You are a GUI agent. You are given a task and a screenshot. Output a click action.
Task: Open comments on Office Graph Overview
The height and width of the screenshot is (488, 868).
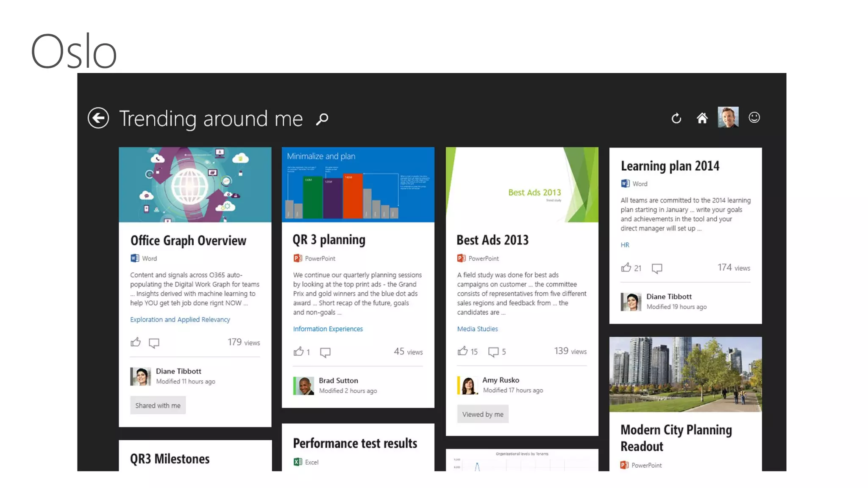[154, 343]
